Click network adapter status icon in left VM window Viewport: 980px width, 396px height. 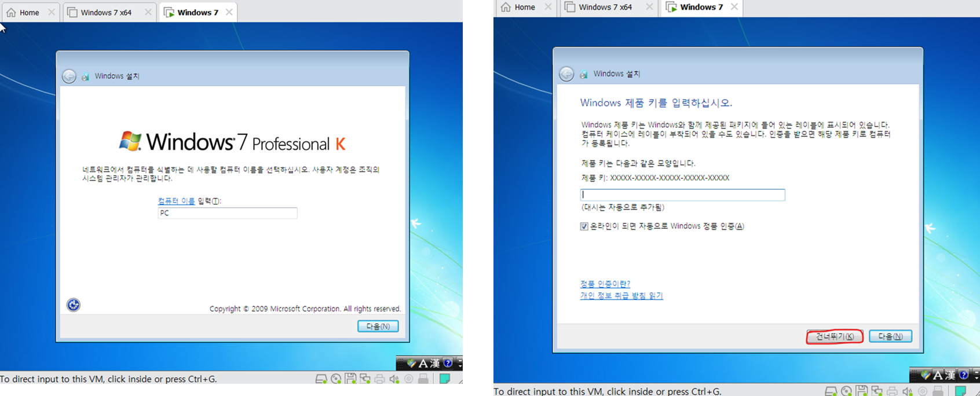click(x=365, y=379)
